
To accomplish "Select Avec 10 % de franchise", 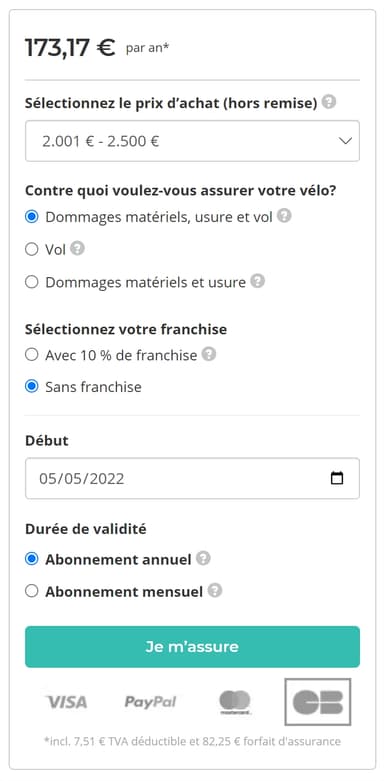I will 31,355.
